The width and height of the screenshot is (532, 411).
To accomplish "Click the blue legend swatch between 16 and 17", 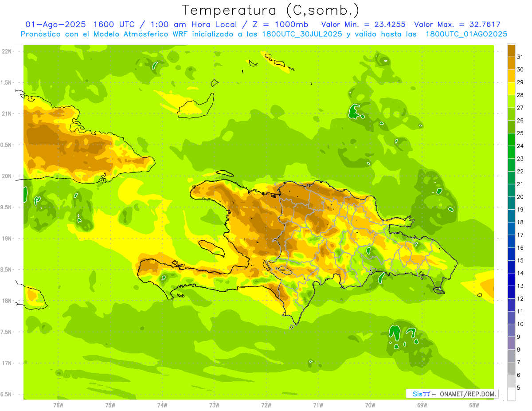I will click(x=511, y=241).
